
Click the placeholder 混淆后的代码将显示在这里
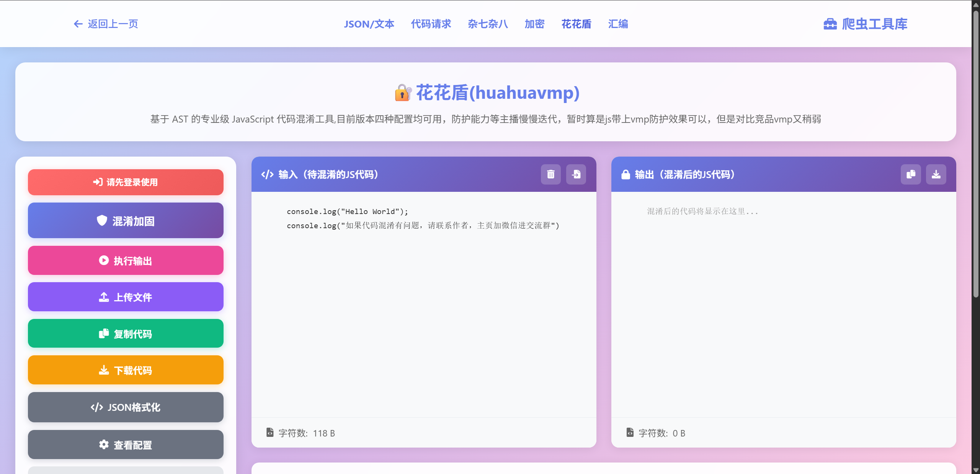(x=702, y=211)
